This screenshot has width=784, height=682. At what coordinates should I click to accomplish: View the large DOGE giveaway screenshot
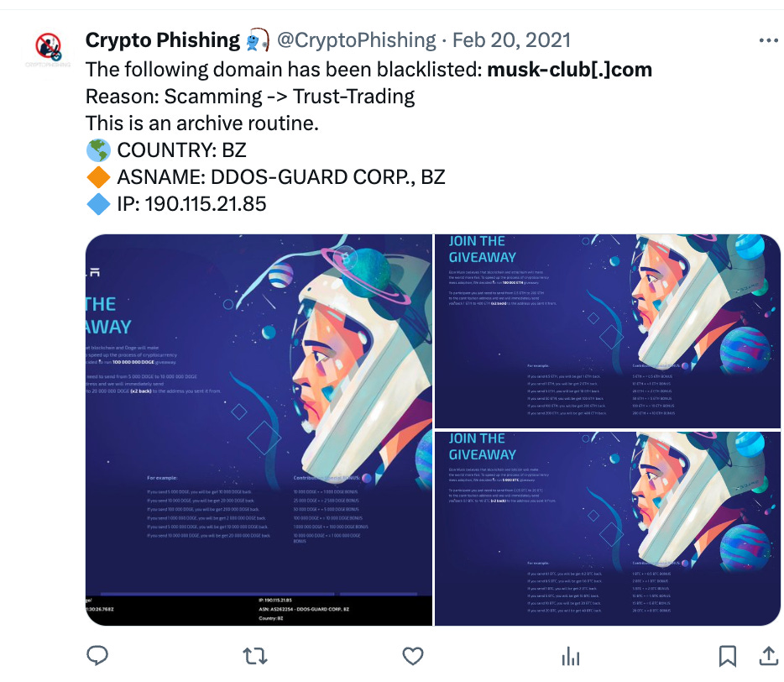point(259,430)
